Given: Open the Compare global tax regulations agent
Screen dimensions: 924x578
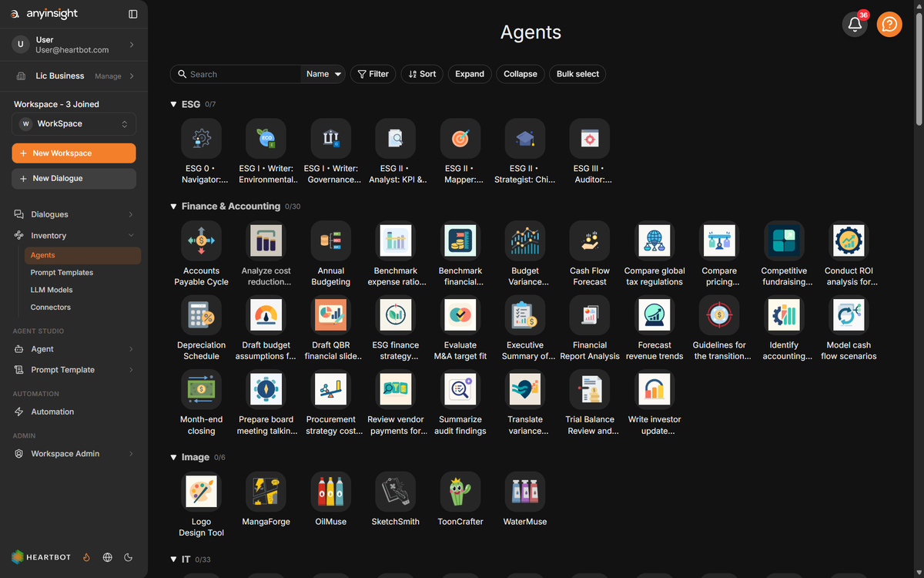Looking at the screenshot, I should [x=654, y=241].
